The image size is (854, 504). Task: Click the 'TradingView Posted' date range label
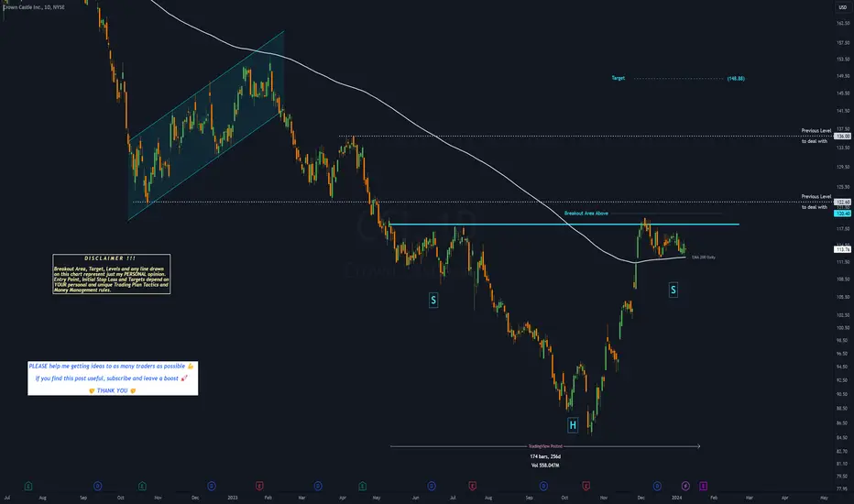pos(545,446)
